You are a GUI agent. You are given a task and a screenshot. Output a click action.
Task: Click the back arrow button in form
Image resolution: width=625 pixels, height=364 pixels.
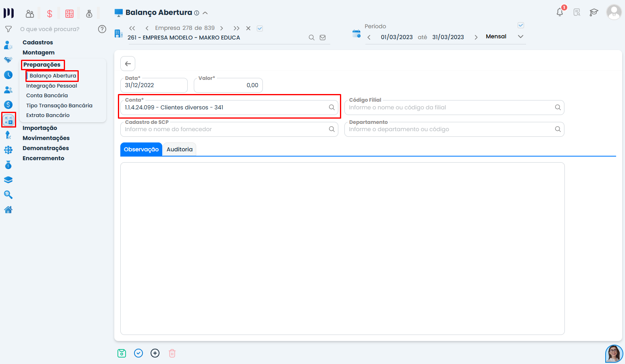coord(128,64)
